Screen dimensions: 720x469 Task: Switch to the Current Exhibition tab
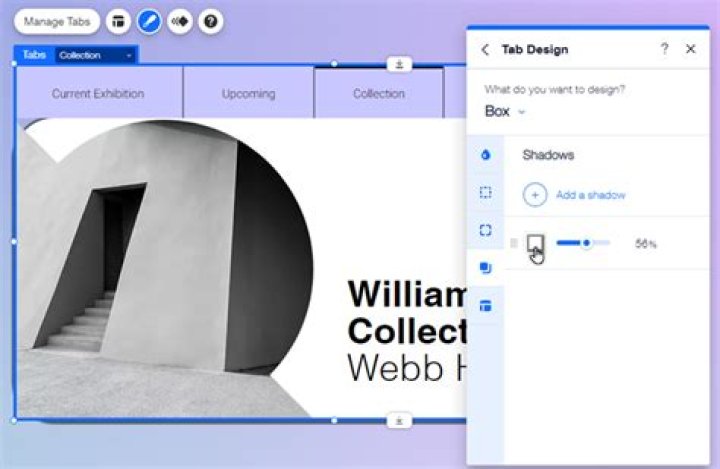click(x=98, y=94)
